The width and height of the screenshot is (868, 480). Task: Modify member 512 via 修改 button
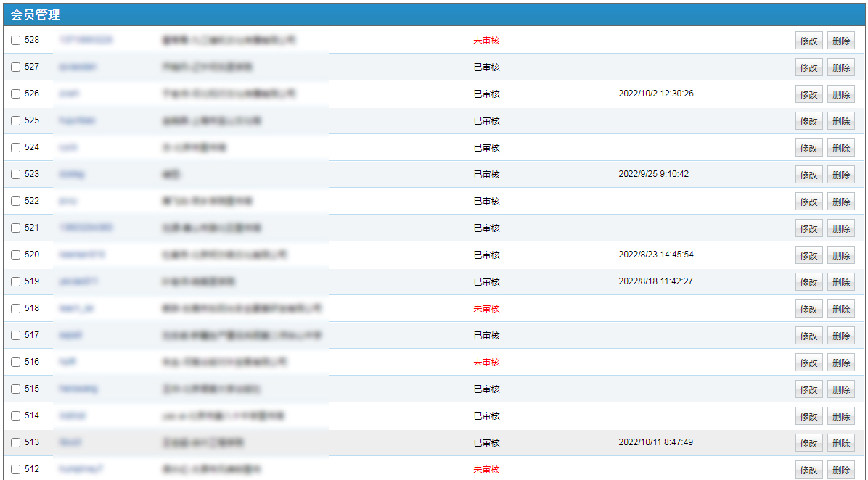(x=808, y=470)
